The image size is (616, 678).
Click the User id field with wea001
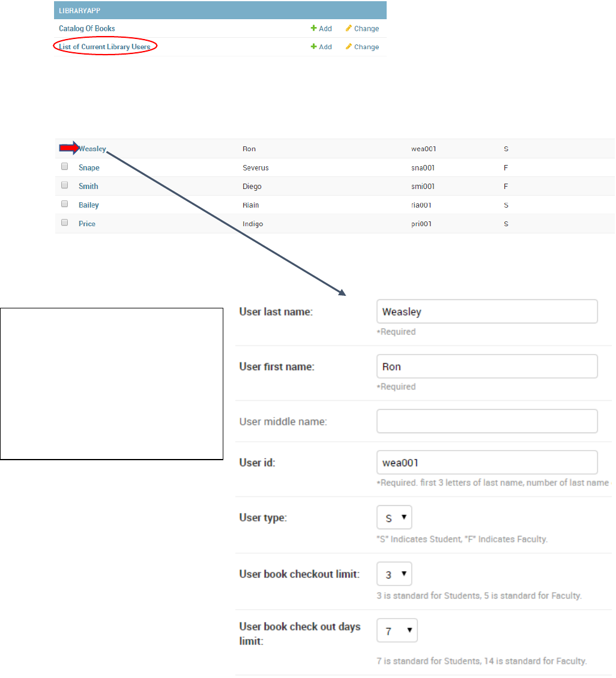tap(487, 462)
